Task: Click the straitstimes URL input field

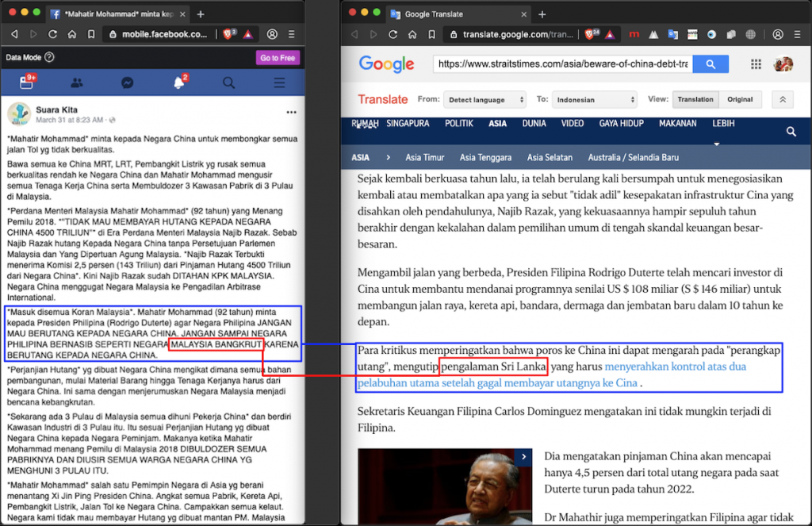Action: (563, 64)
